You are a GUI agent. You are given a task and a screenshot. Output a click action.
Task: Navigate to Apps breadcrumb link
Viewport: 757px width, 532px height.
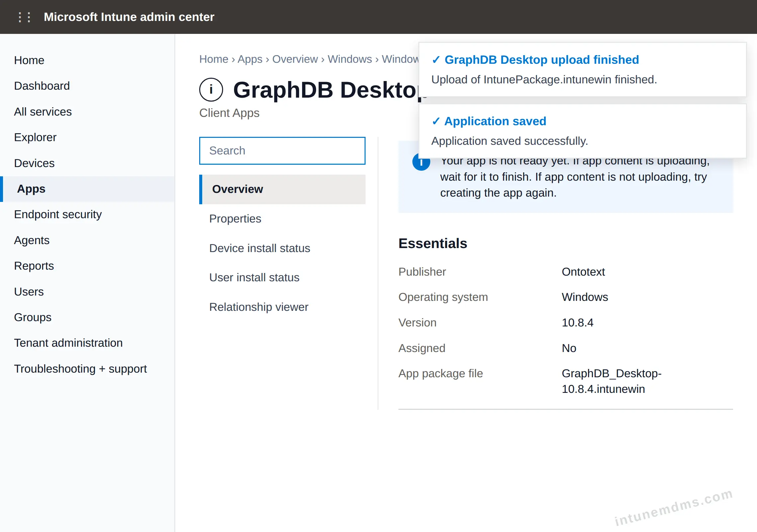tap(250, 59)
